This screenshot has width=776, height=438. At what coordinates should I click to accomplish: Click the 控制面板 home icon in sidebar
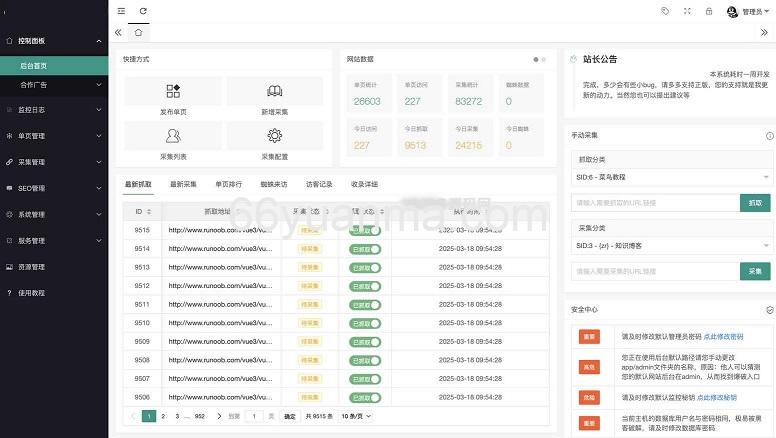(x=9, y=41)
